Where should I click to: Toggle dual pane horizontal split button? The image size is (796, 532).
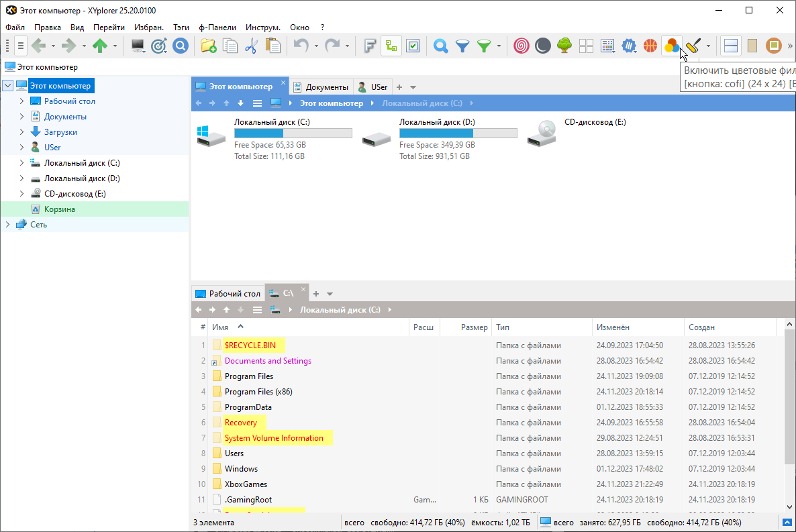730,46
